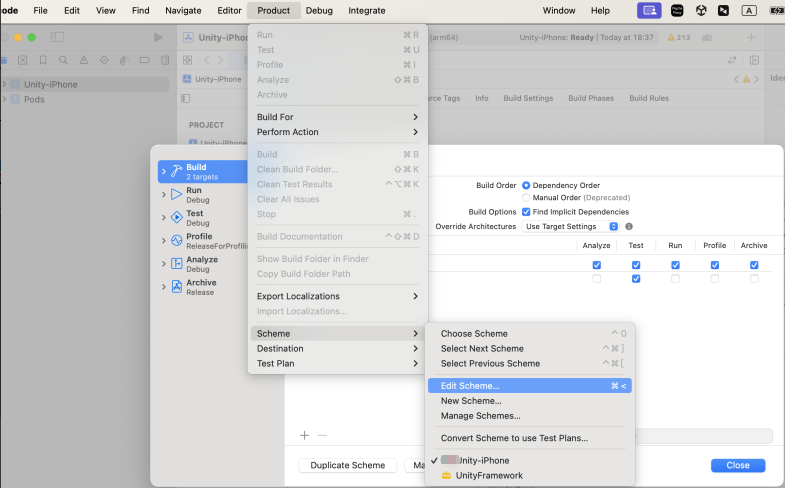Toggle second row Test checkbox
785x488 pixels.
636,278
